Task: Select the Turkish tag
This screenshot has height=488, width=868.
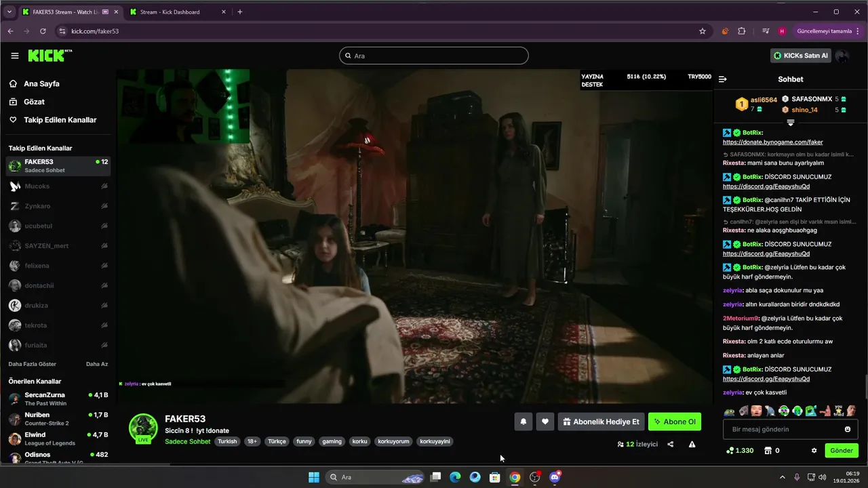Action: click(227, 441)
